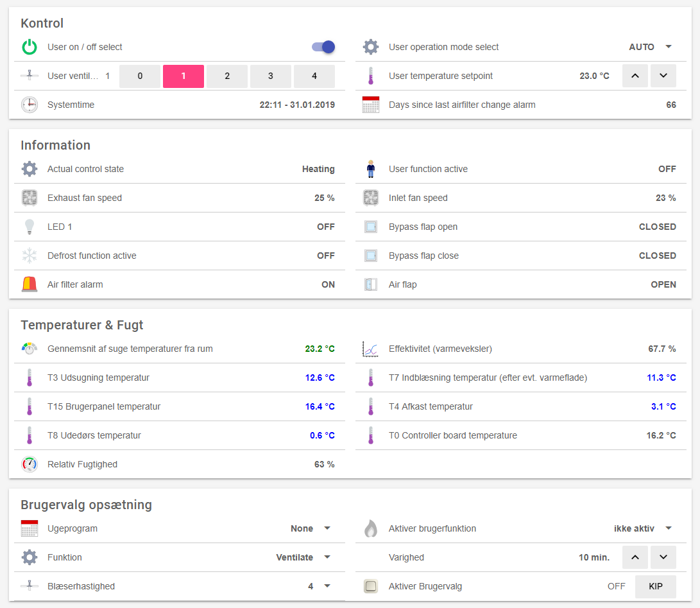Click the Relativ Fugtighed gauge icon
Viewport: 700px width, 608px height.
[x=30, y=464]
